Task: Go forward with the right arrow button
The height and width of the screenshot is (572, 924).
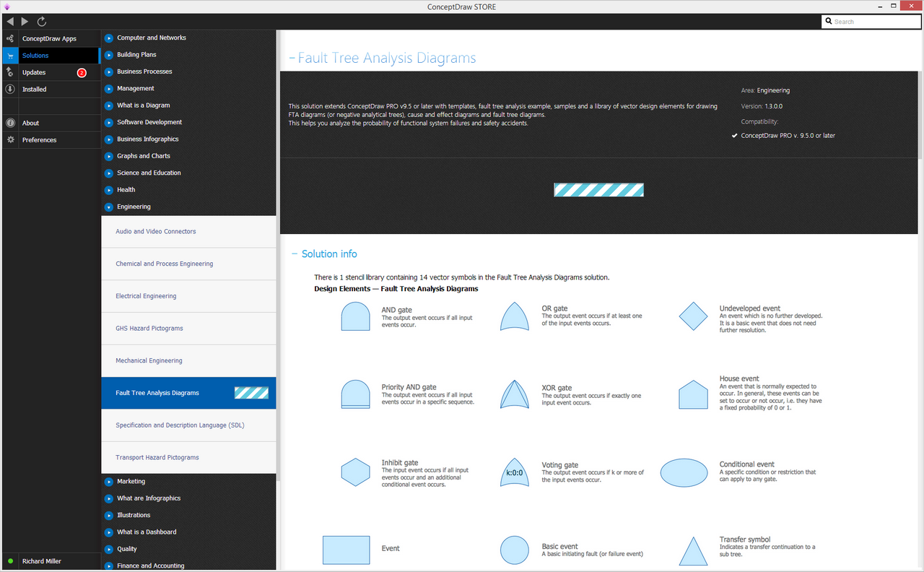Action: click(25, 22)
